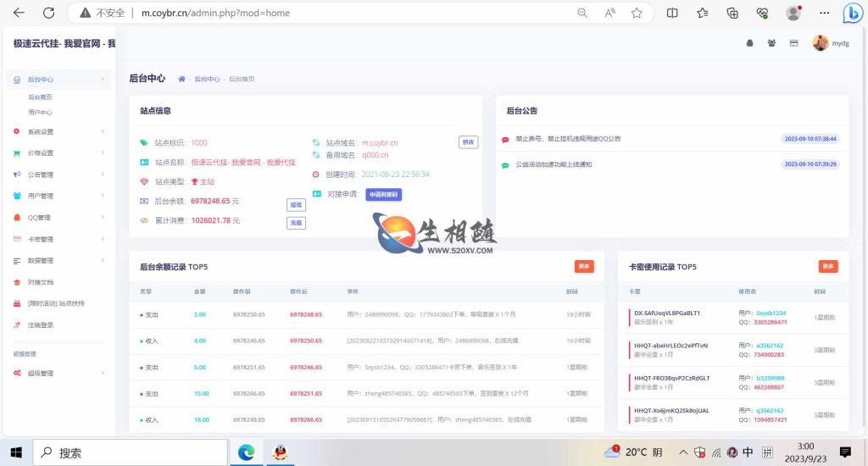
Task: Click 注销登录 to log out
Action: [x=41, y=325]
